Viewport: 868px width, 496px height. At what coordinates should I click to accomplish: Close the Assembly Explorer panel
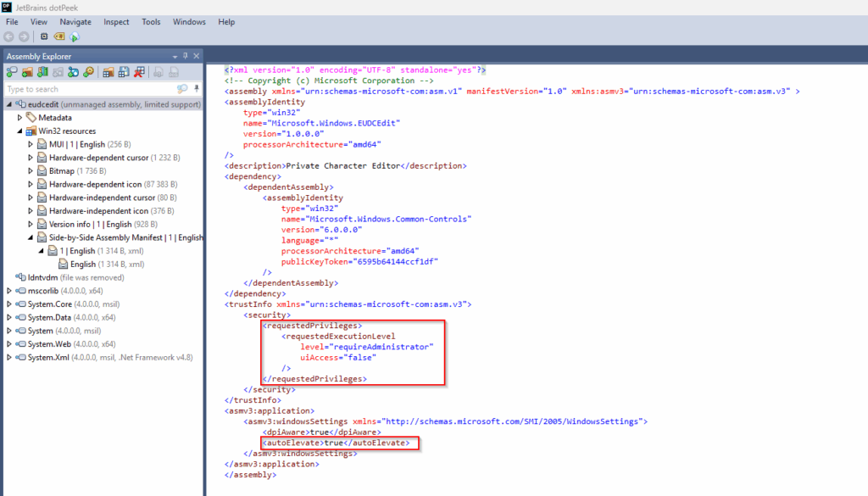click(x=196, y=56)
